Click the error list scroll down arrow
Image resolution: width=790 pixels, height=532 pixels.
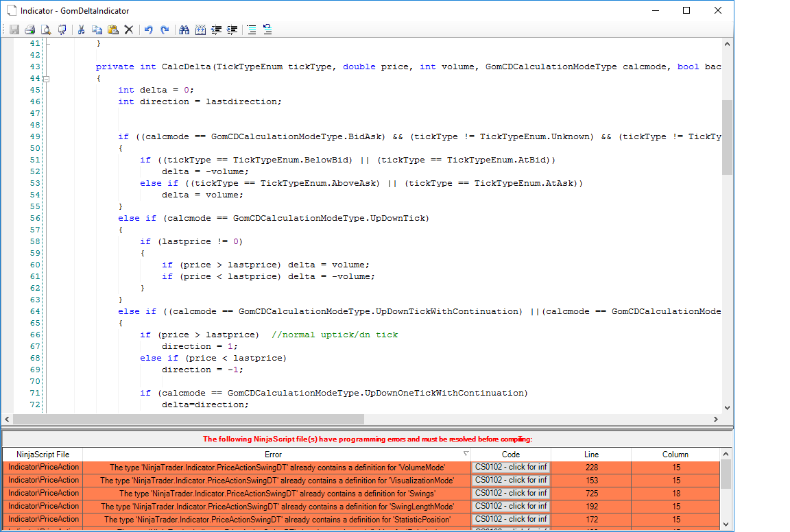coord(726,524)
